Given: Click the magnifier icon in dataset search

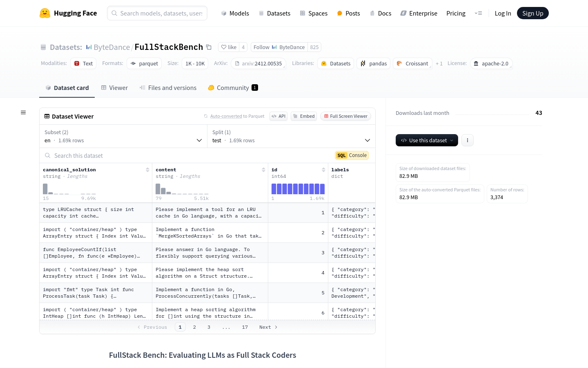Looking at the screenshot, I should [48, 155].
